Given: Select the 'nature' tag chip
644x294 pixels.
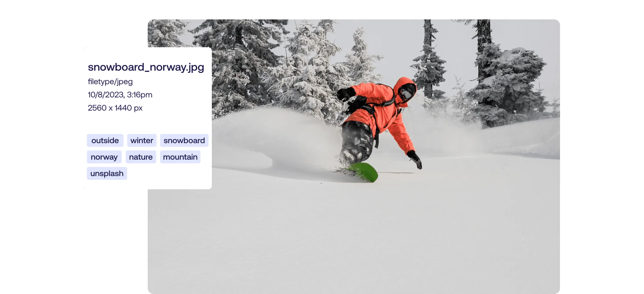Looking at the screenshot, I should coord(141,157).
